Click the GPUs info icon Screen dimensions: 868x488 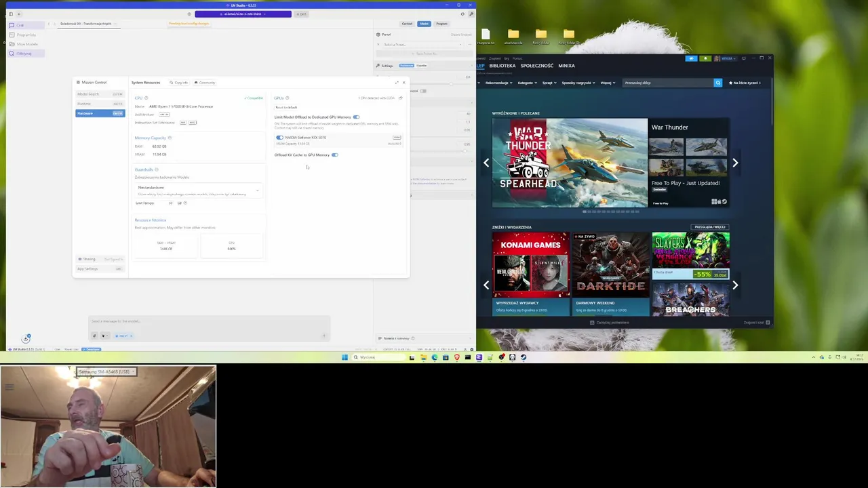coord(288,98)
